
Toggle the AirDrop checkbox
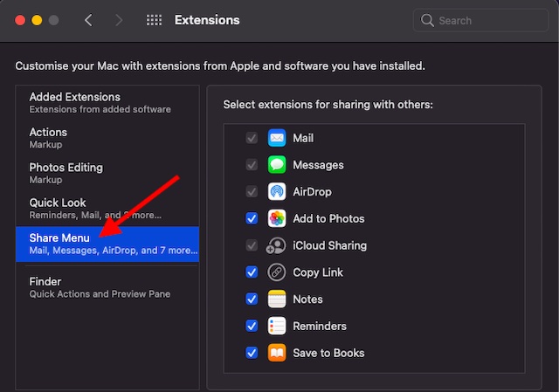coord(252,192)
